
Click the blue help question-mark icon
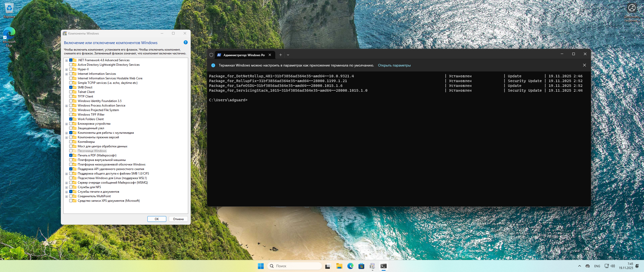(186, 42)
